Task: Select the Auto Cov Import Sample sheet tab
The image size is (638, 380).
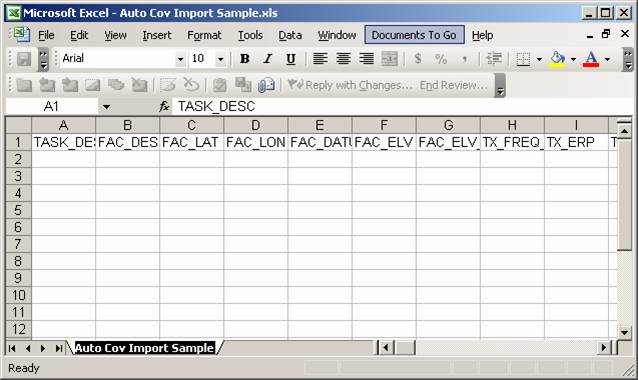Action: (x=144, y=348)
